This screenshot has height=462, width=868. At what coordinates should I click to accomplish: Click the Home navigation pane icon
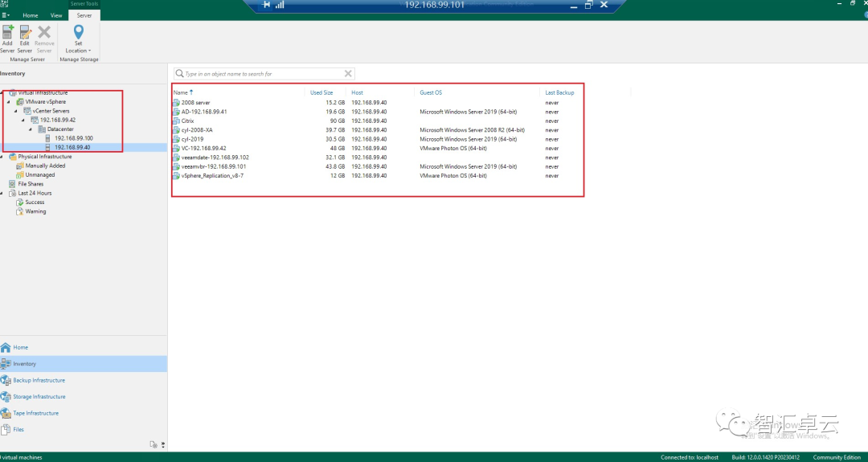coord(6,347)
